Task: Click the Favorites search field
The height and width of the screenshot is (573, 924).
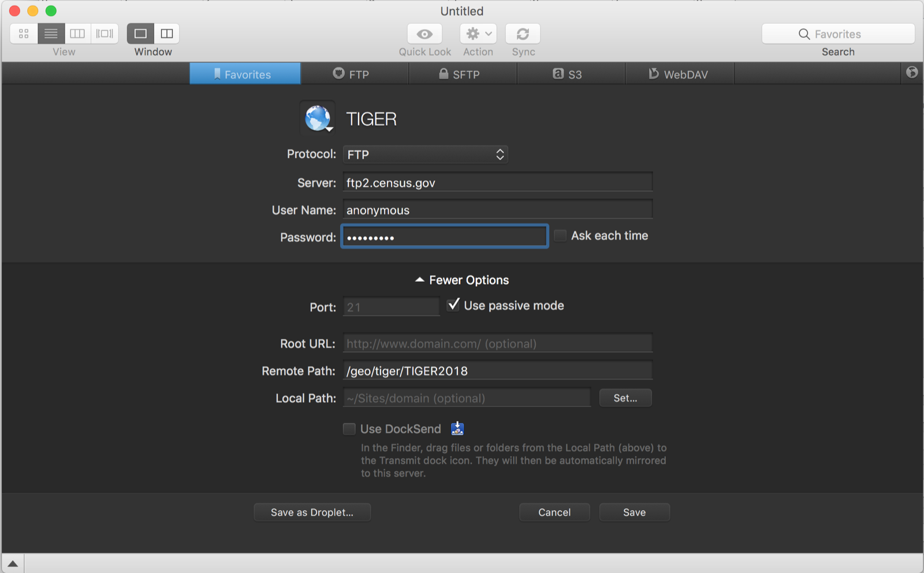Action: click(838, 34)
